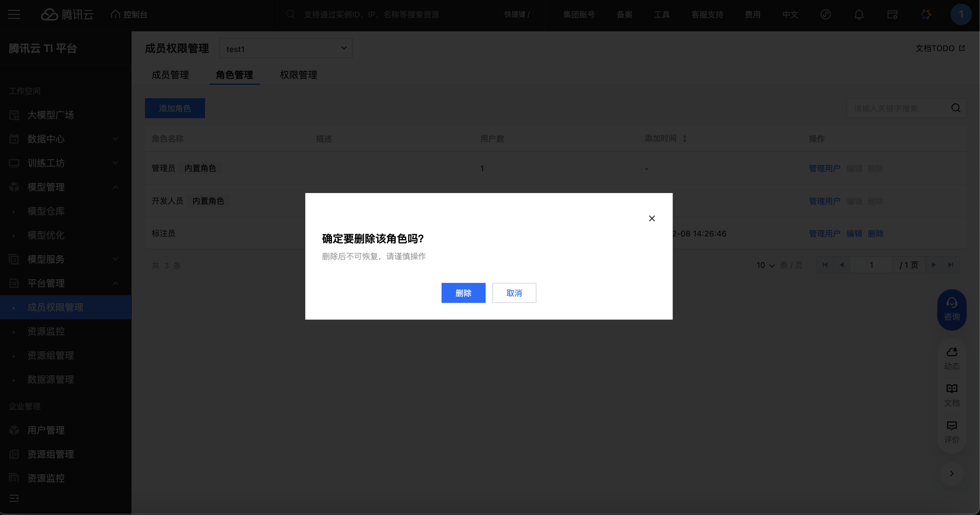The height and width of the screenshot is (515, 980).
Task: Open the notification bell icon
Action: pyautogui.click(x=859, y=14)
